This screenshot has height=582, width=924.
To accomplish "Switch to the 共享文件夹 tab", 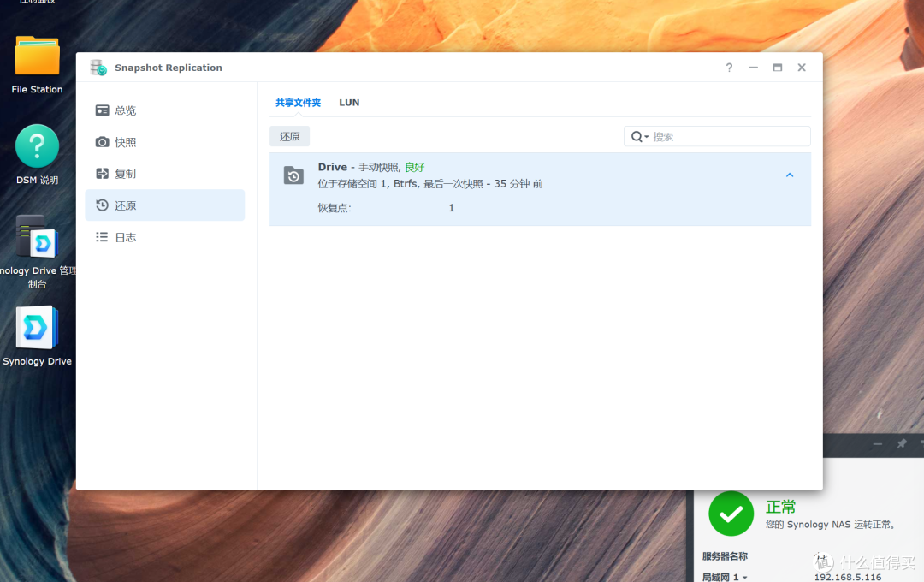I will (x=299, y=103).
